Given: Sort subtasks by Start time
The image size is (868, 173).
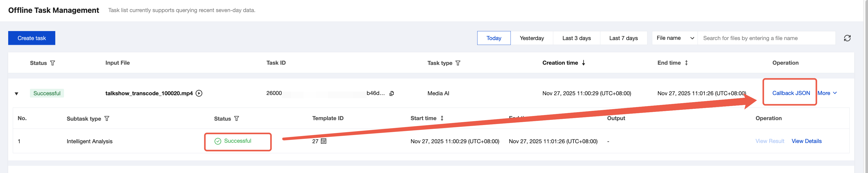Looking at the screenshot, I should [442, 118].
